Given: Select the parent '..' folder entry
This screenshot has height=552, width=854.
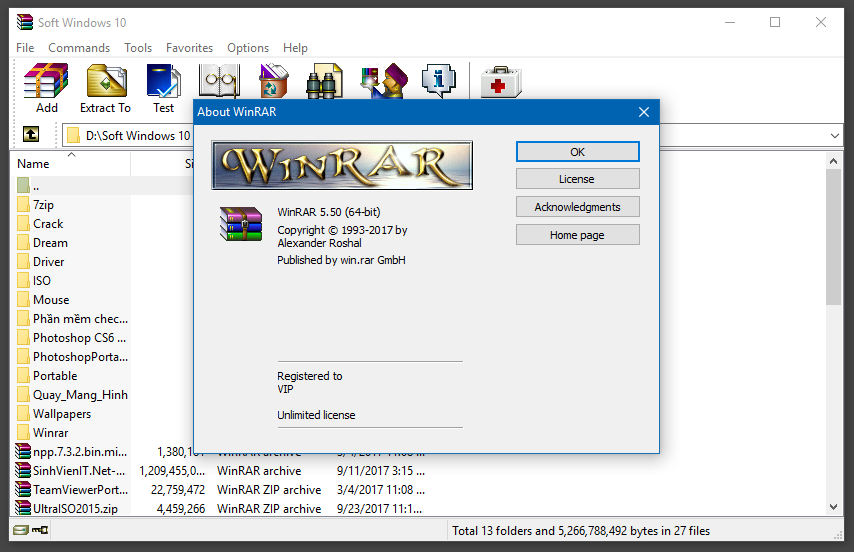Looking at the screenshot, I should point(36,186).
